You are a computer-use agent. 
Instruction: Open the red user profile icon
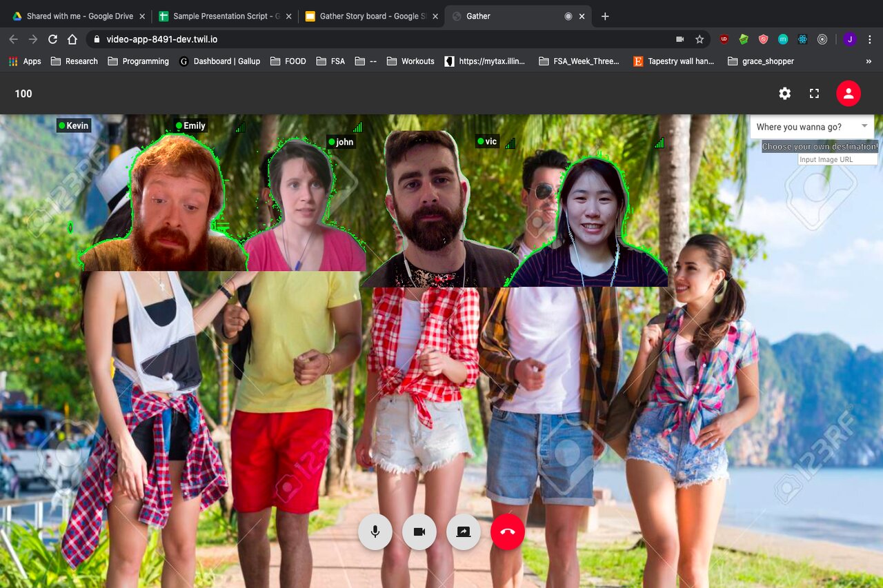849,94
